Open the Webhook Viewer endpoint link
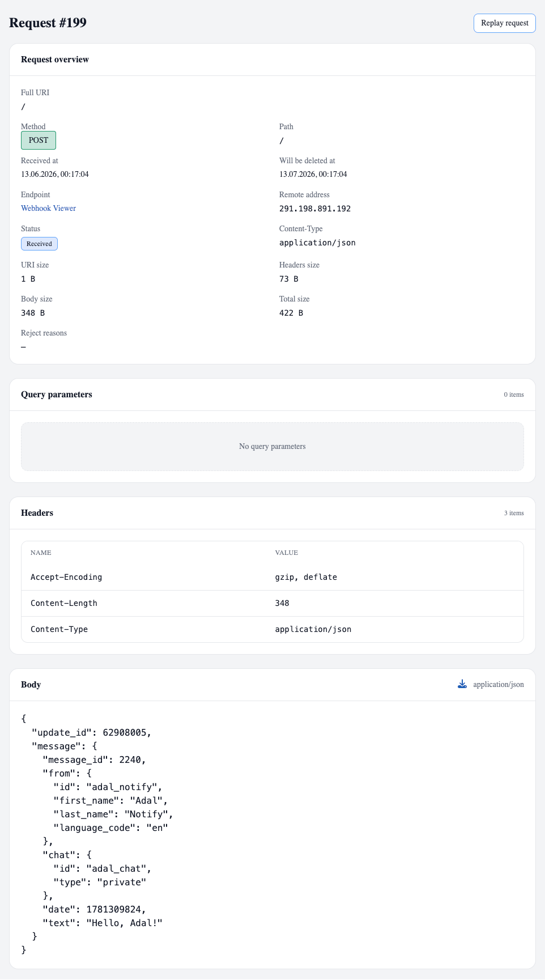This screenshot has height=980, width=545. tap(48, 208)
